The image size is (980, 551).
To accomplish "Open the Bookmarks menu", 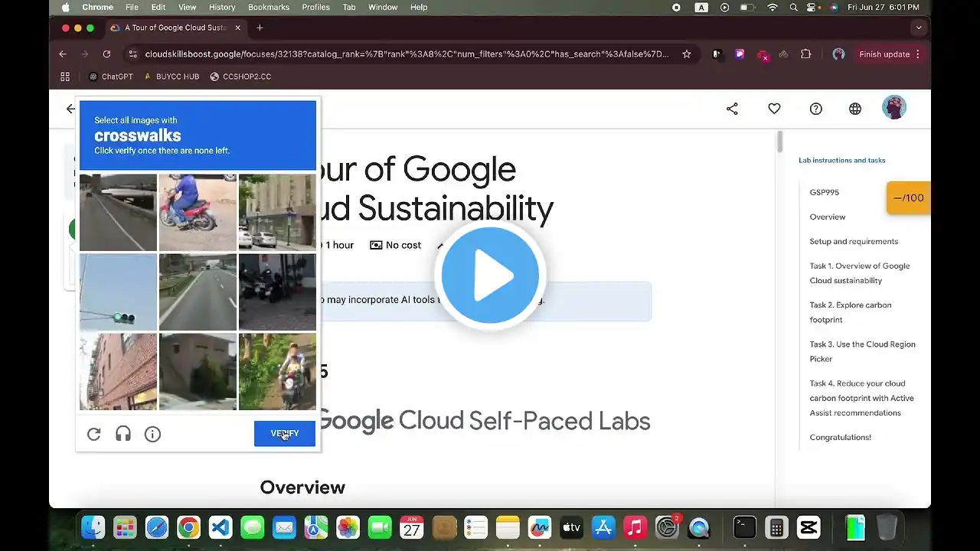I will click(x=269, y=7).
